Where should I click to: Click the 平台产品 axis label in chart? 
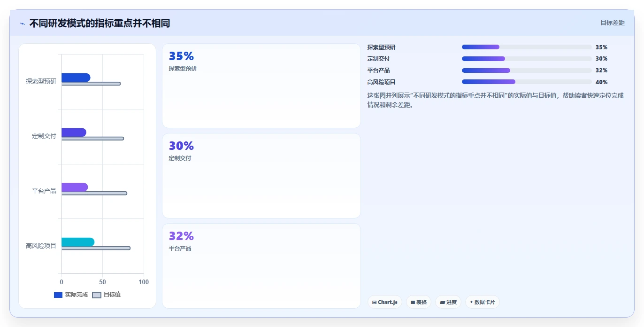[44, 191]
